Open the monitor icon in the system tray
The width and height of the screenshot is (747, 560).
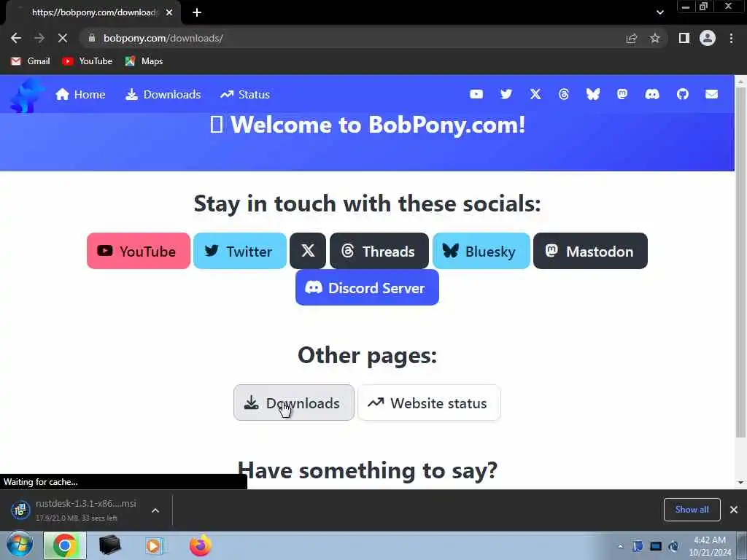pyautogui.click(x=656, y=546)
